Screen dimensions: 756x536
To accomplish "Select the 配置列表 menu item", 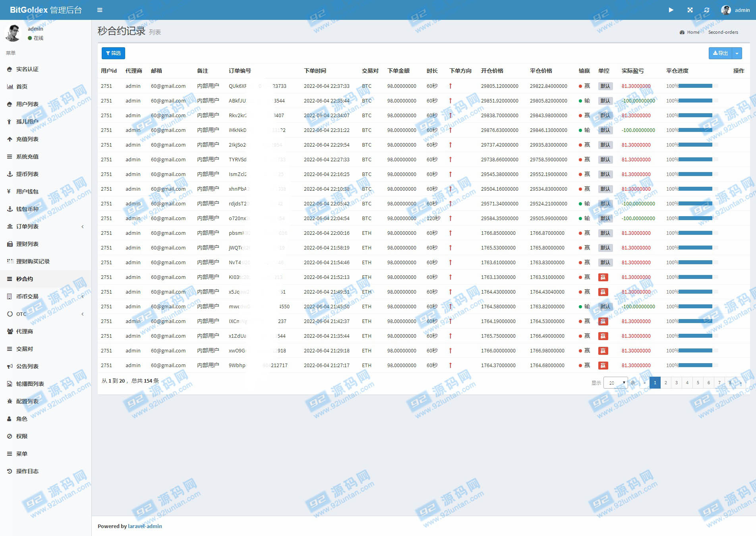I will coord(46,401).
